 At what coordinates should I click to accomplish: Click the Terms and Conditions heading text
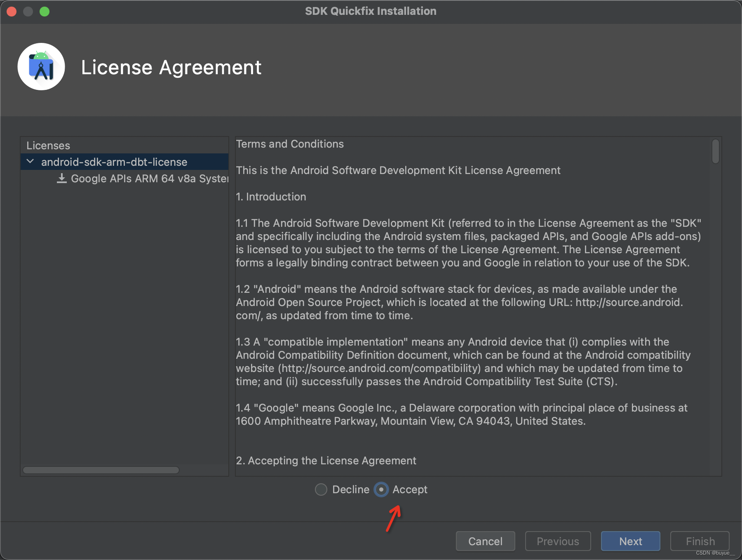click(x=290, y=144)
